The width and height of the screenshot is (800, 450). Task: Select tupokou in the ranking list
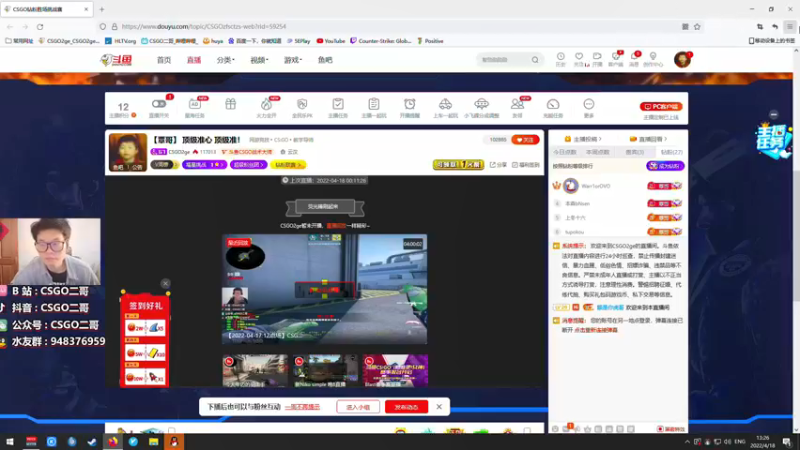click(574, 232)
